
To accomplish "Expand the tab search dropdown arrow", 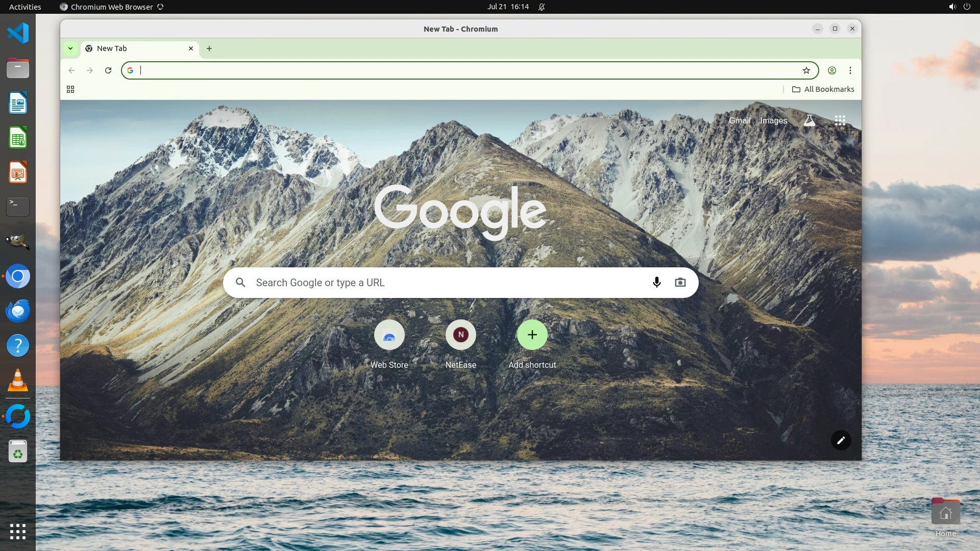I will tap(70, 48).
